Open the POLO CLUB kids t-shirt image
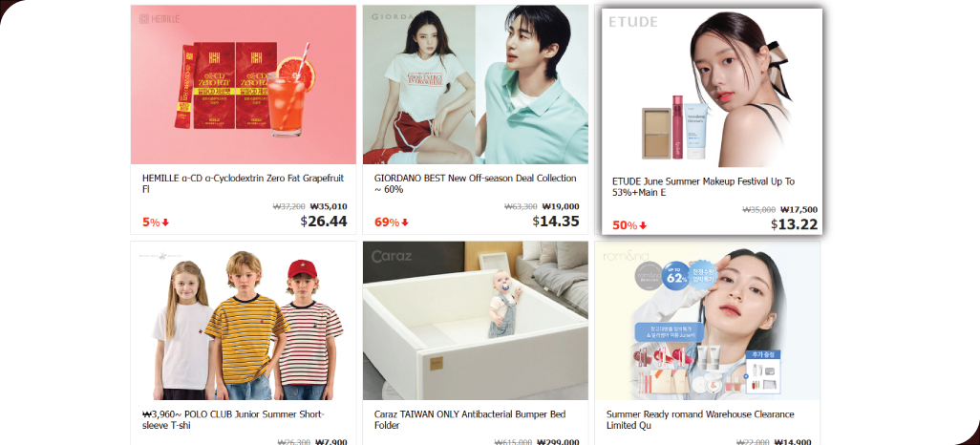Viewport: 980px width, 445px height. tap(244, 321)
